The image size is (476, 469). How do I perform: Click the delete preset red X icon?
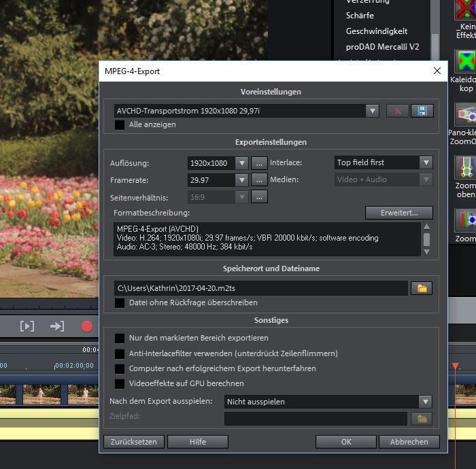tap(397, 111)
